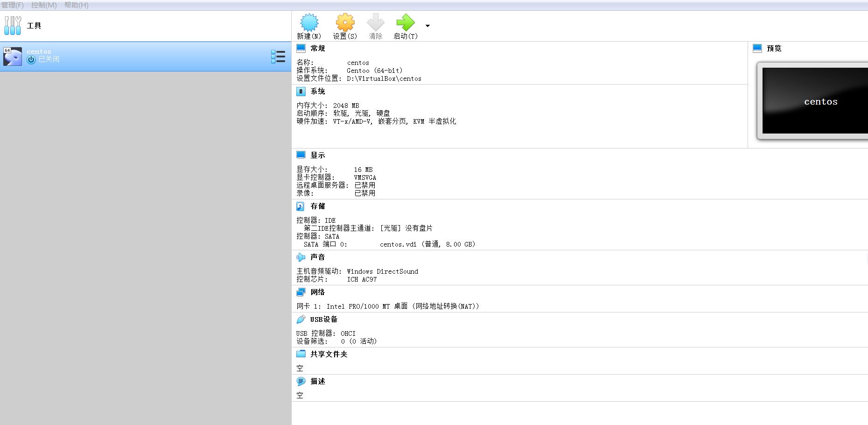
Task: Open the 声音 section heading
Action: point(318,257)
